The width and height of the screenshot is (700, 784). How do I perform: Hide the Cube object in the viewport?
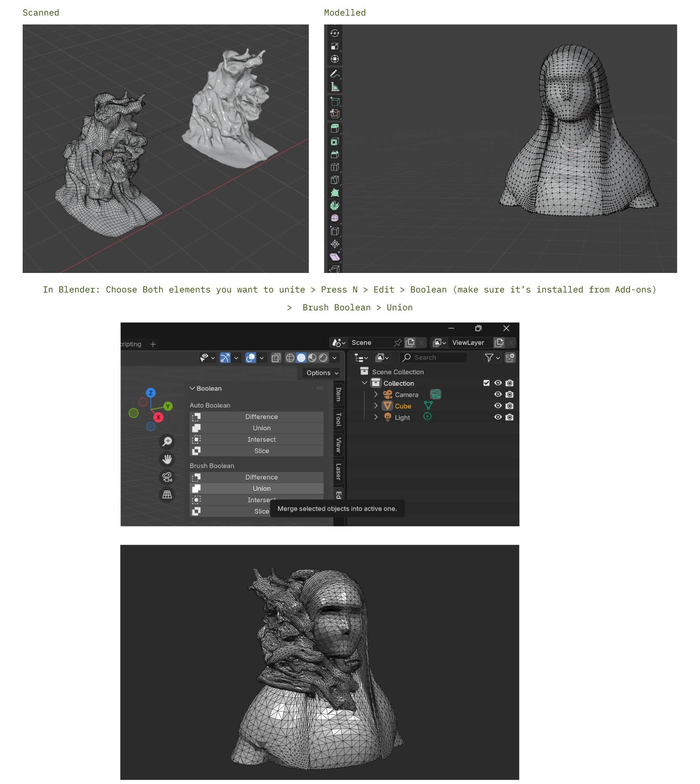(x=498, y=406)
